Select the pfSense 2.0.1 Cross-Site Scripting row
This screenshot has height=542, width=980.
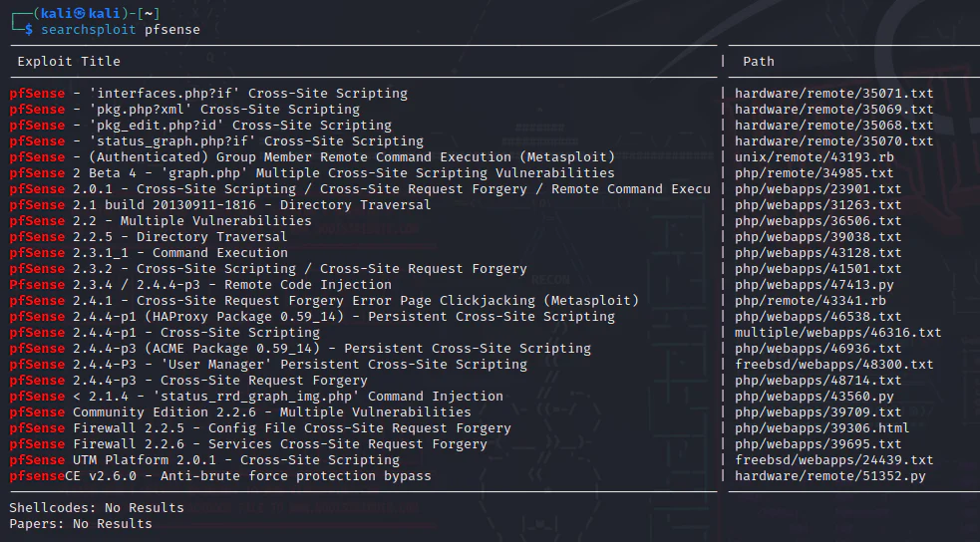[360, 188]
